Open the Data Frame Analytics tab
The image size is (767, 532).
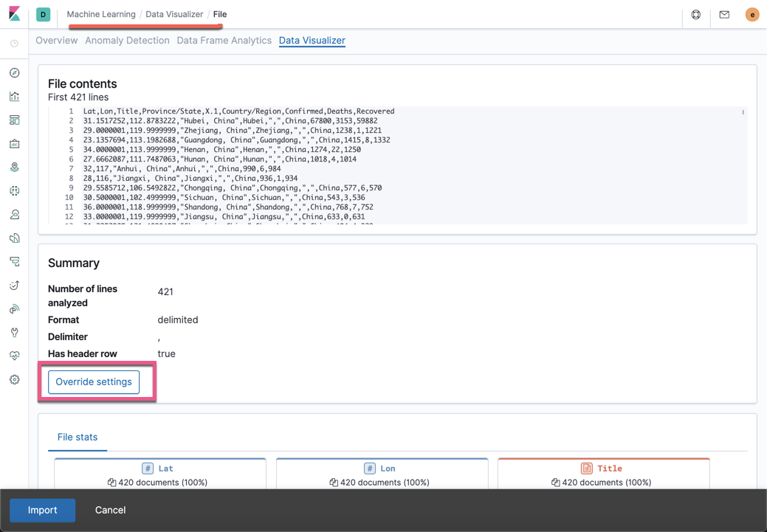pos(224,41)
